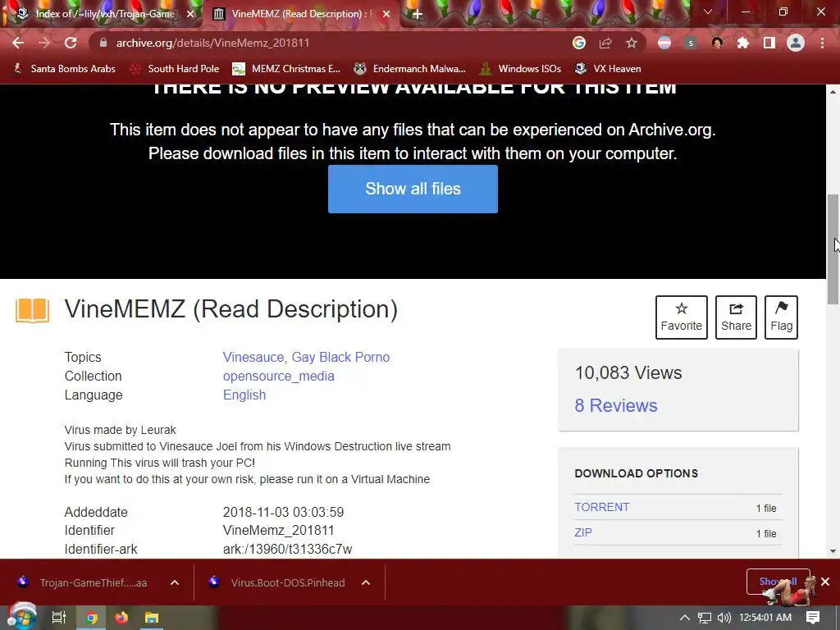
Task: Click the lock icon in address bar
Action: coord(103,43)
